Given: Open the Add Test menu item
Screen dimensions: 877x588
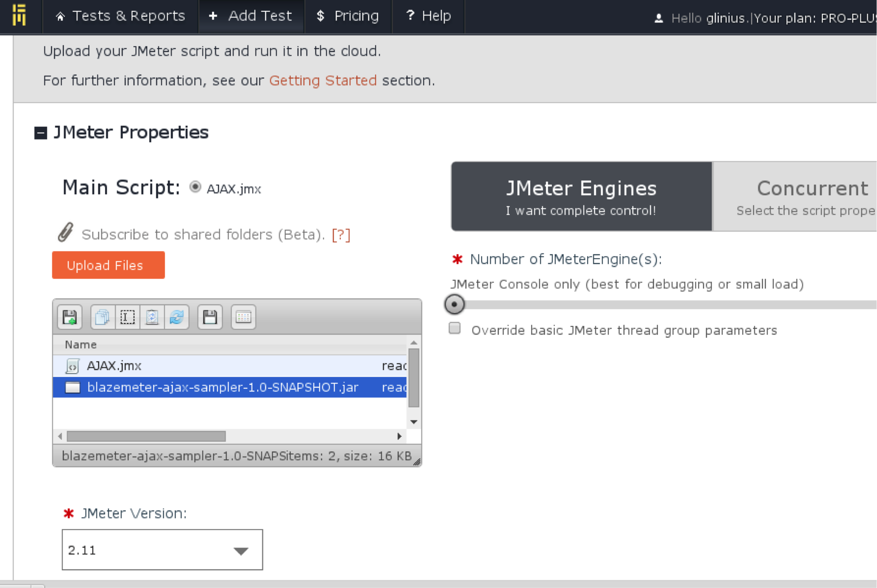Looking at the screenshot, I should pos(251,16).
